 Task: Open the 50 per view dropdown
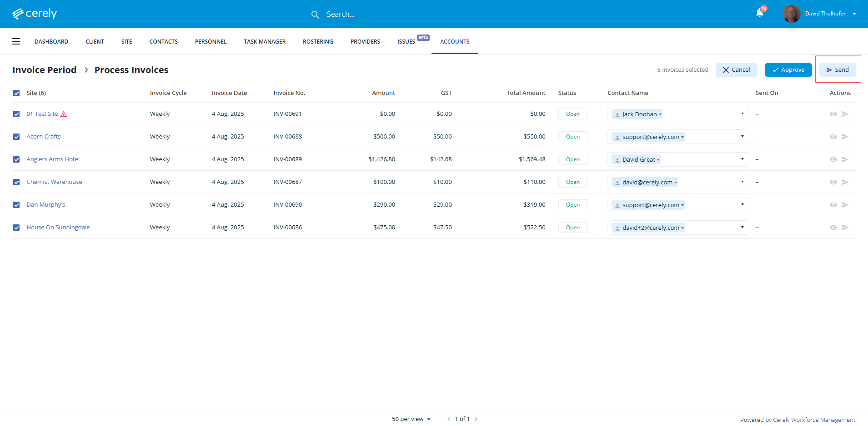coord(411,419)
